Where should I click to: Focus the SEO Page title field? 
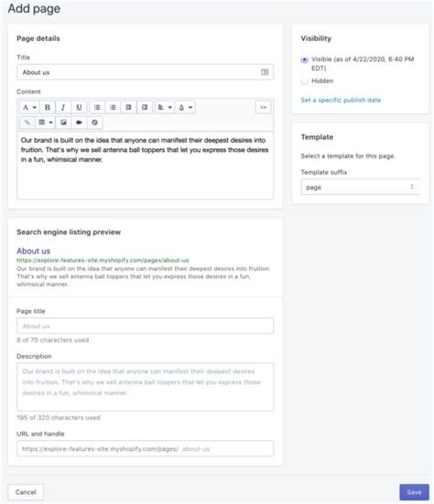coord(145,326)
